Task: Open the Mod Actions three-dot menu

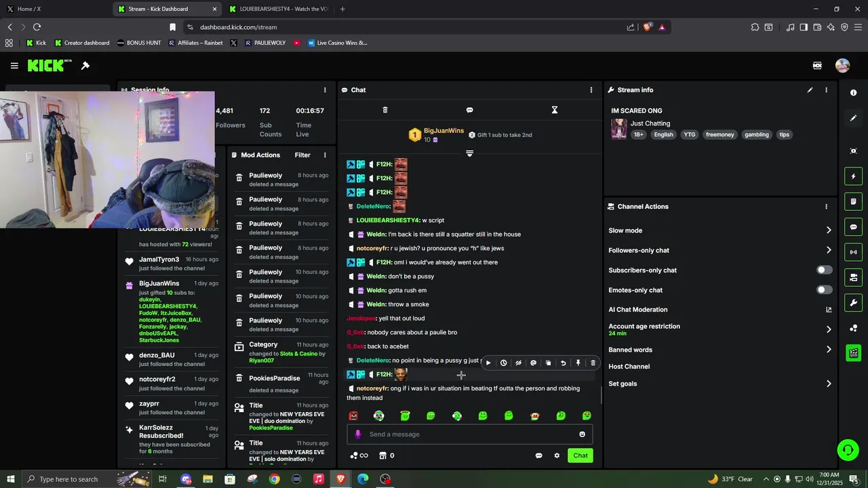Action: [325, 155]
